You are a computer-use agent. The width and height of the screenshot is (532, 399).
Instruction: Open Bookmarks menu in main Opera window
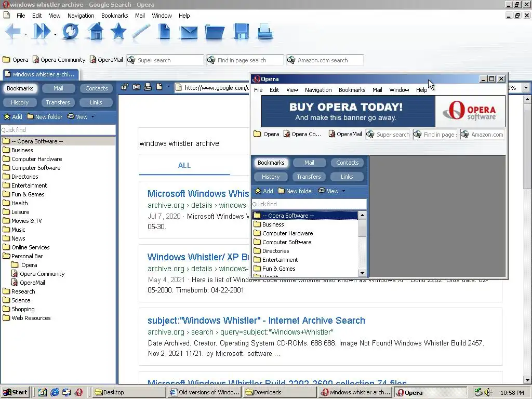(x=115, y=16)
